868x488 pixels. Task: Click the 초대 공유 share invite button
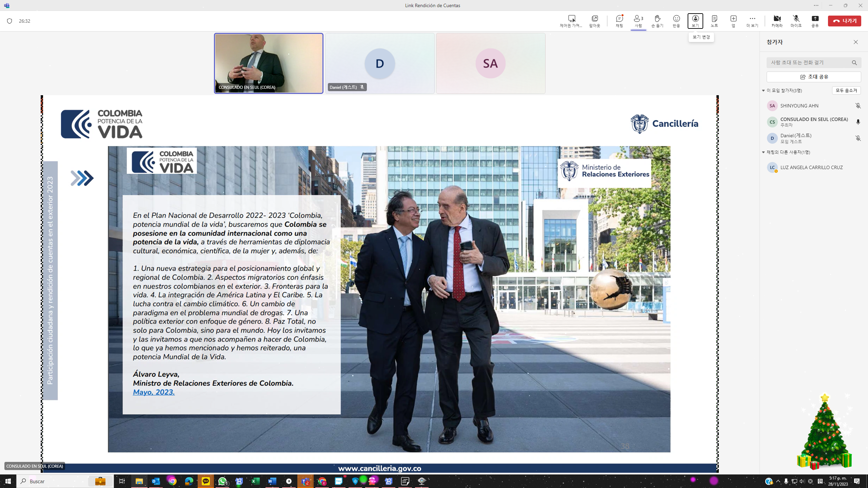coord(814,77)
